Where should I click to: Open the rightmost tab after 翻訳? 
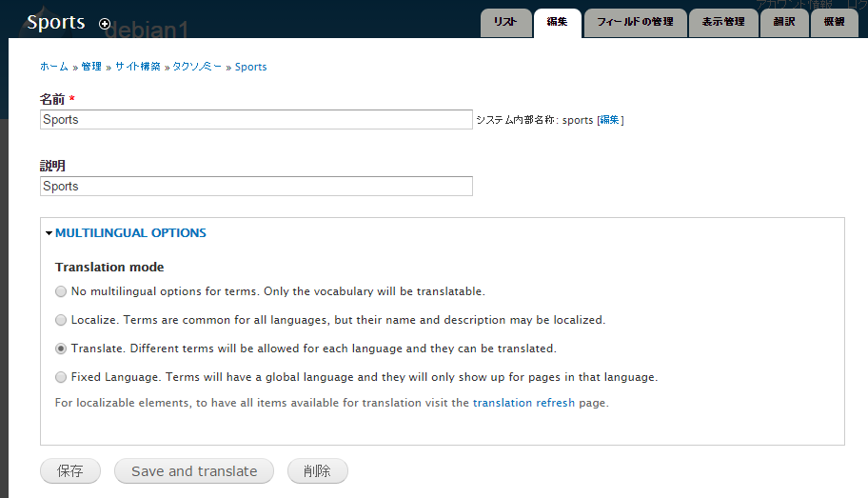834,23
